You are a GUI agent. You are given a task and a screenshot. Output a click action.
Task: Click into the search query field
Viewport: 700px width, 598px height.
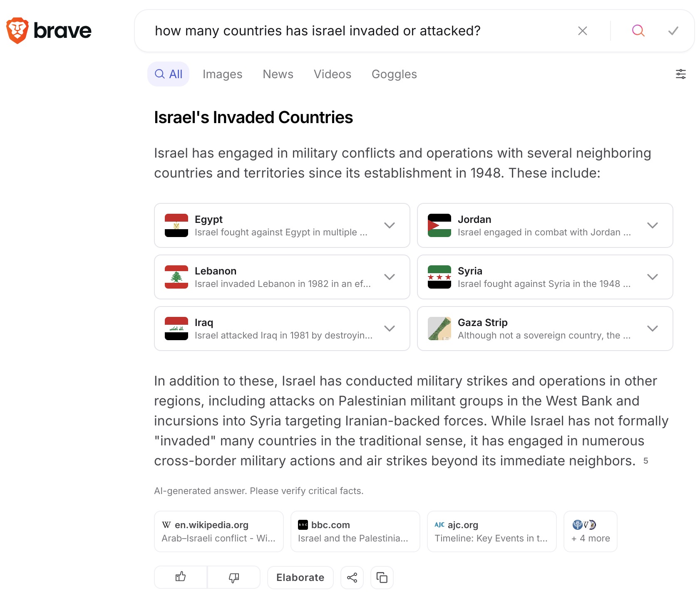tap(354, 31)
